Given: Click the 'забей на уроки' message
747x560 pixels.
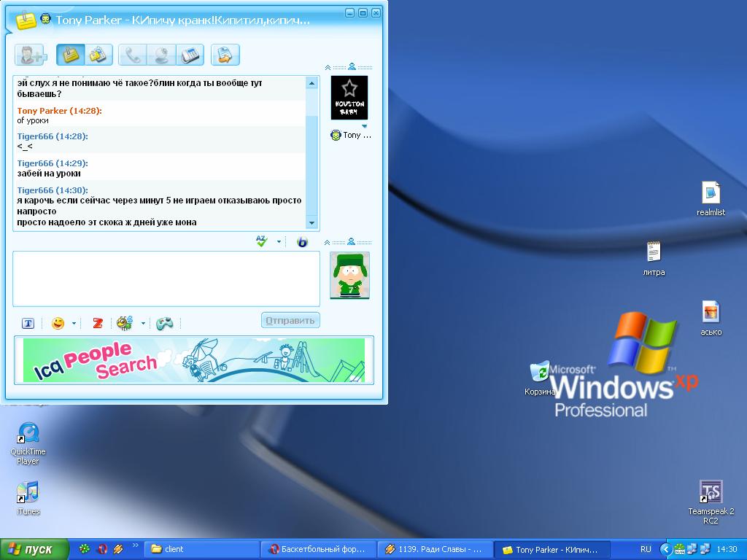Looking at the screenshot, I should pos(49,174).
